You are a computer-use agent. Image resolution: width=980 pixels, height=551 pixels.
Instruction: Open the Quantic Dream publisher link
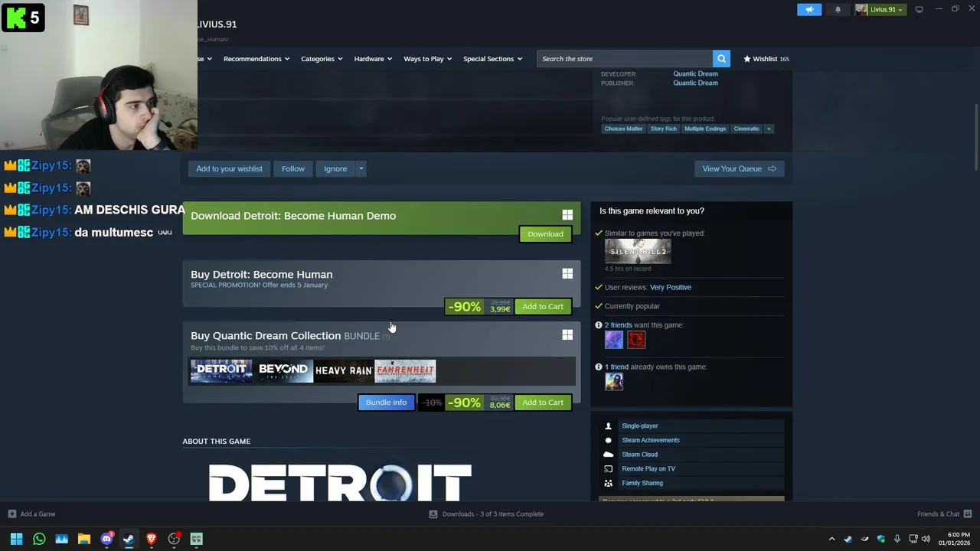(695, 83)
